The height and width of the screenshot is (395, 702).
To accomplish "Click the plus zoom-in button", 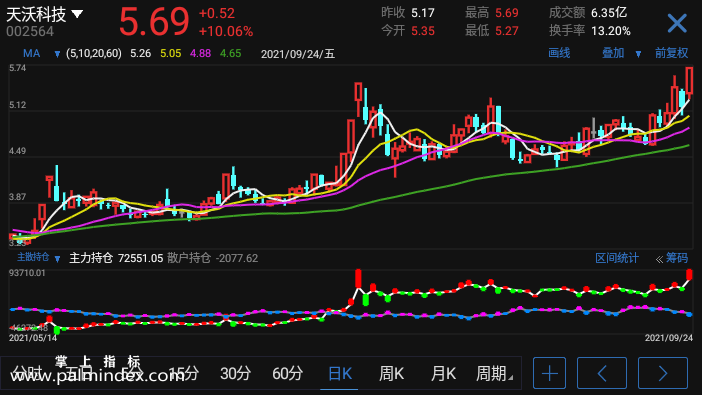I will click(549, 373).
